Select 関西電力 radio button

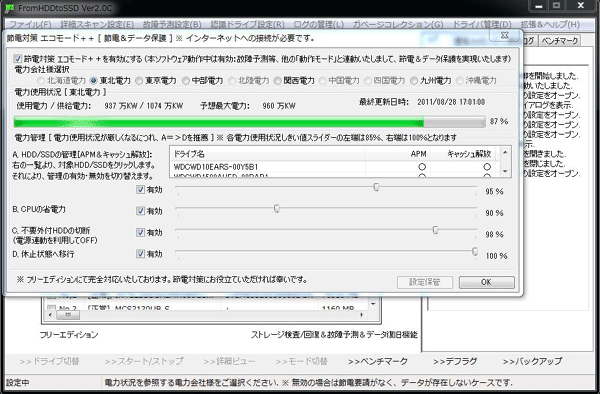pos(277,81)
